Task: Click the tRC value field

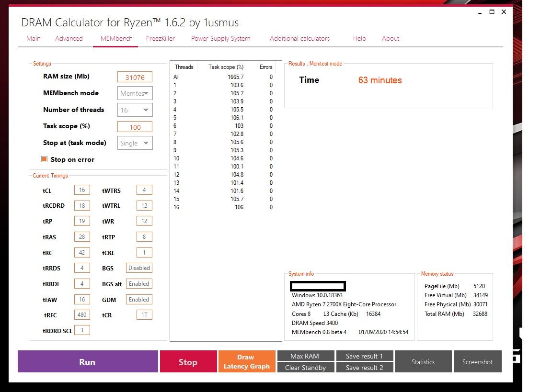Action: (82, 252)
